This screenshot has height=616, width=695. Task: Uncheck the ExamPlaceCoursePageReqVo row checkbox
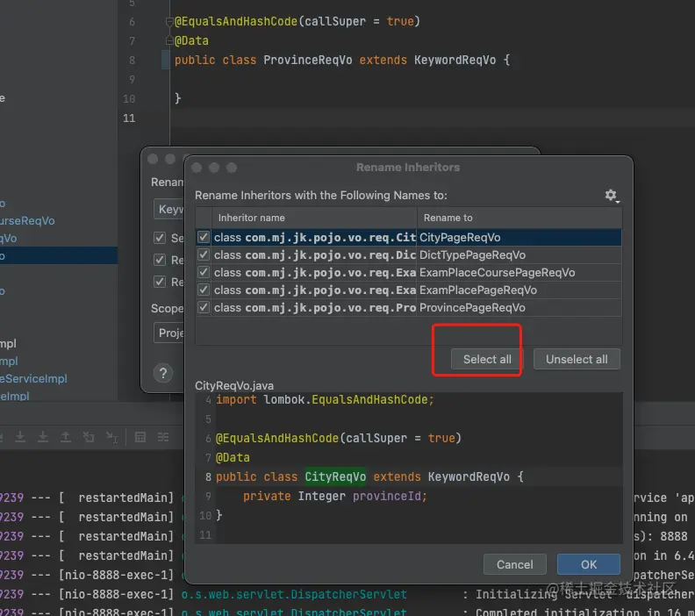[x=204, y=272]
